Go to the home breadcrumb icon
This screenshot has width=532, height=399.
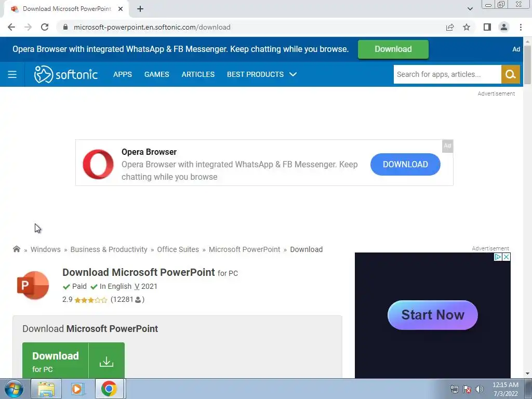pos(16,249)
